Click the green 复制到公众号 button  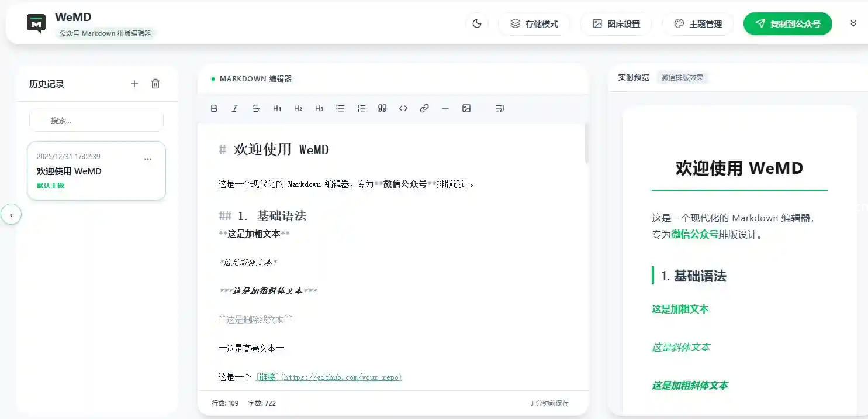pyautogui.click(x=787, y=24)
